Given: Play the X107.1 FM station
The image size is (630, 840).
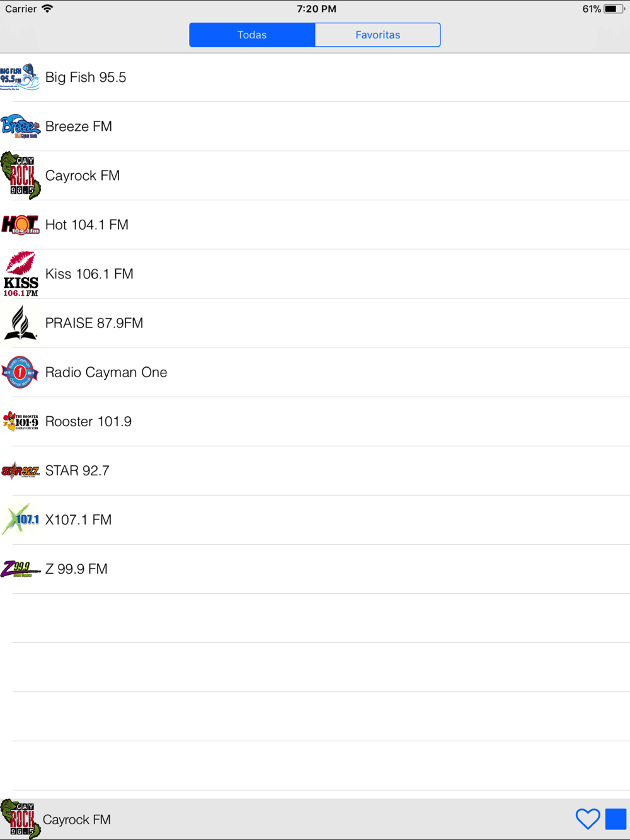Looking at the screenshot, I should pyautogui.click(x=315, y=519).
